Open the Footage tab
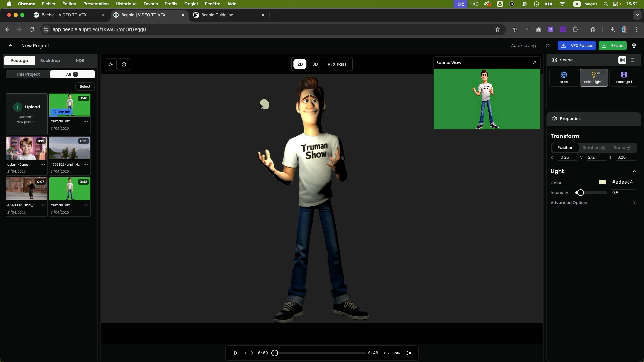 19,61
